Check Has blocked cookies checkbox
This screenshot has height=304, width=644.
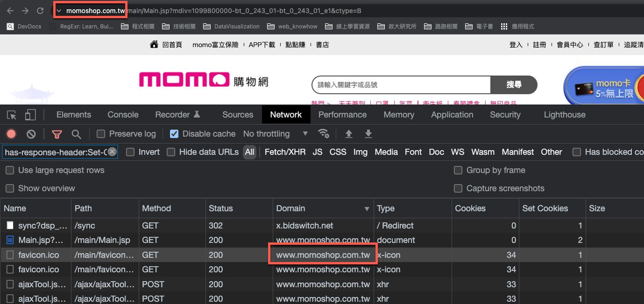577,152
